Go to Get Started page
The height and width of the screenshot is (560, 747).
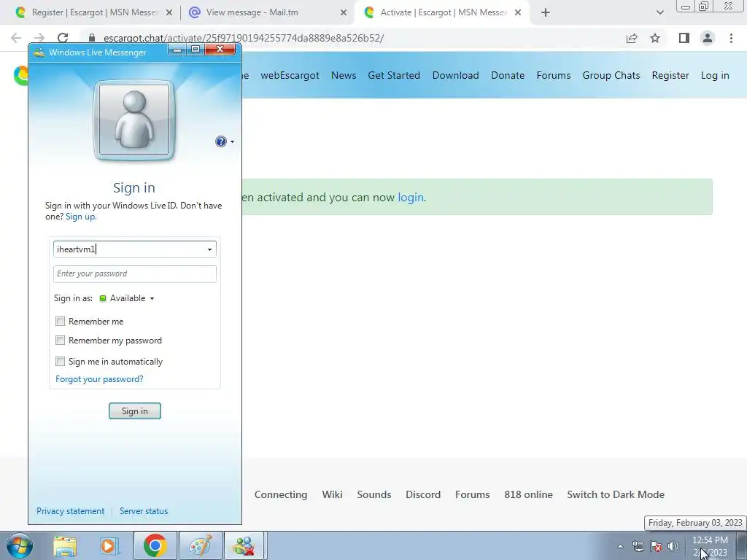(394, 75)
